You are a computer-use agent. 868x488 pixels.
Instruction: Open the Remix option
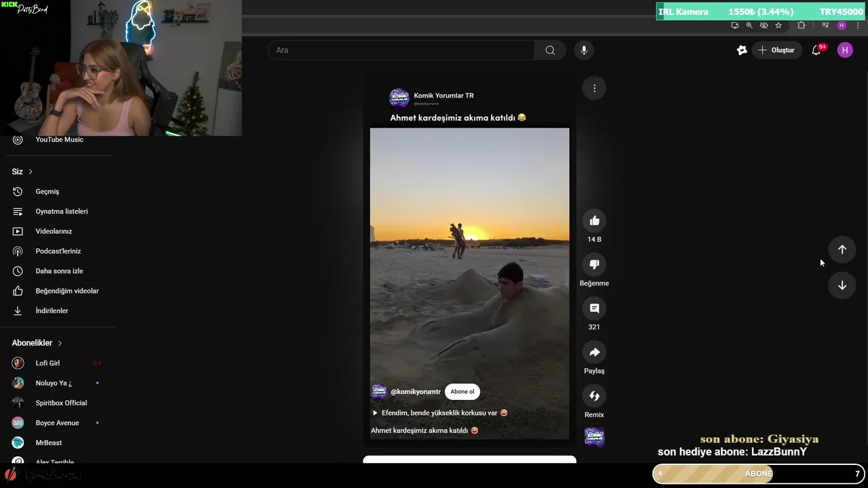point(594,396)
